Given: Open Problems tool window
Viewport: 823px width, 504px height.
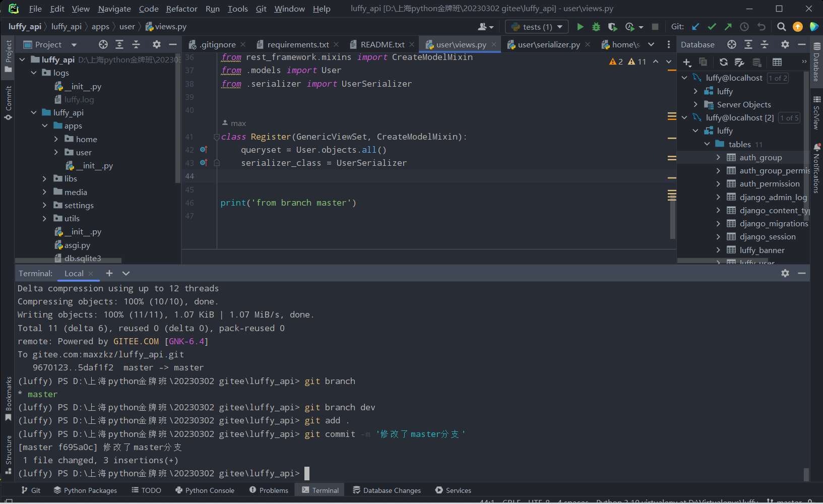Looking at the screenshot, I should 269,490.
